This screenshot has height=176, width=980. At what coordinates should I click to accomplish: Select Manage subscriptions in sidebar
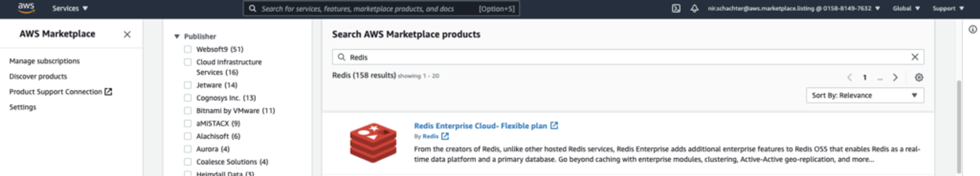pyautogui.click(x=44, y=61)
